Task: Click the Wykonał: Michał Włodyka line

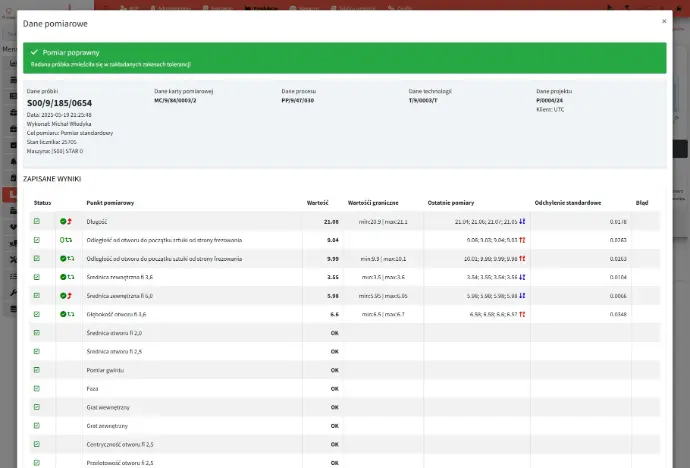Action: (59, 124)
